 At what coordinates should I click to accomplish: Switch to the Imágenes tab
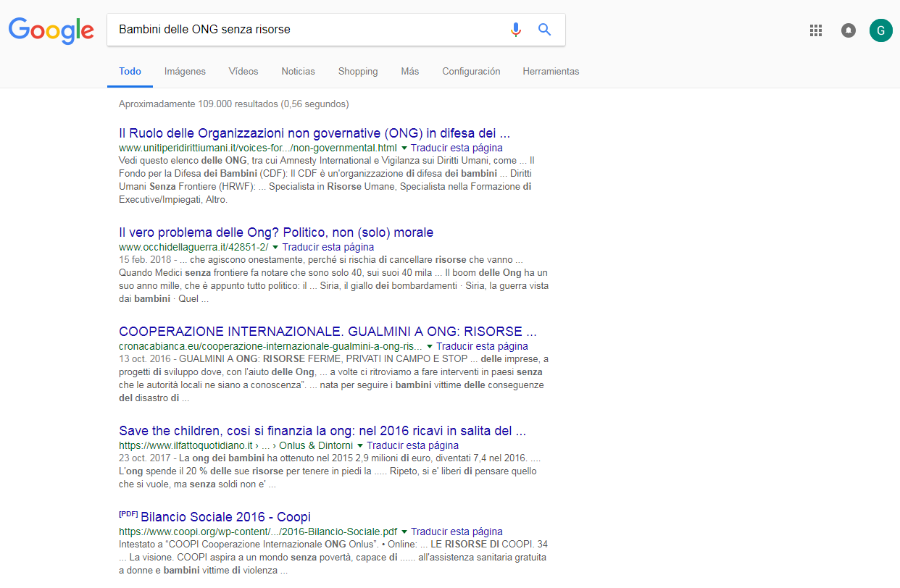pos(185,71)
